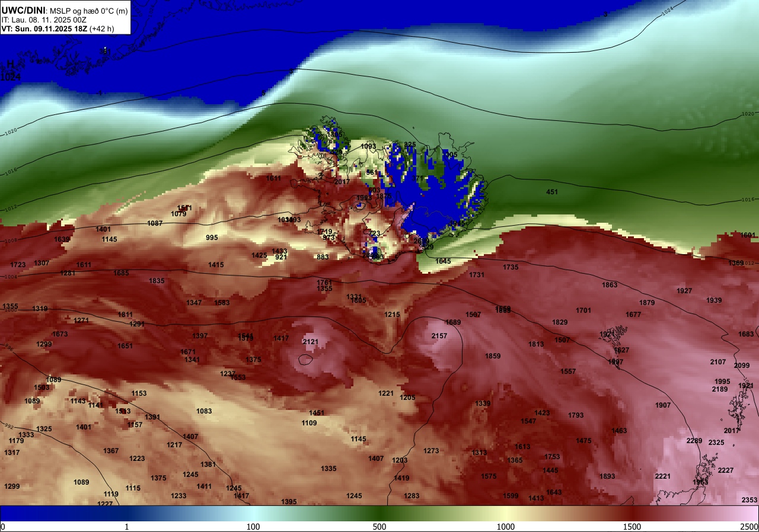759x532 pixels.
Task: Click the 1689 height value
Action: coord(453,322)
